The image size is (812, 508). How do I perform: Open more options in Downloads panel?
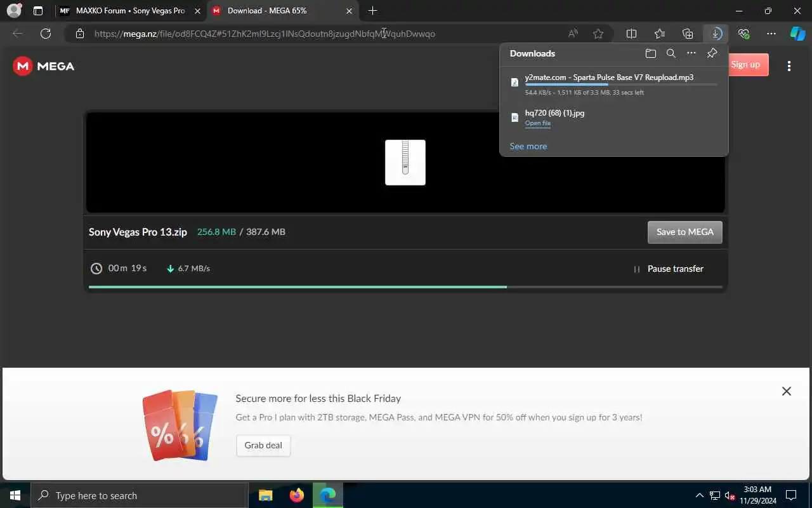pyautogui.click(x=691, y=53)
